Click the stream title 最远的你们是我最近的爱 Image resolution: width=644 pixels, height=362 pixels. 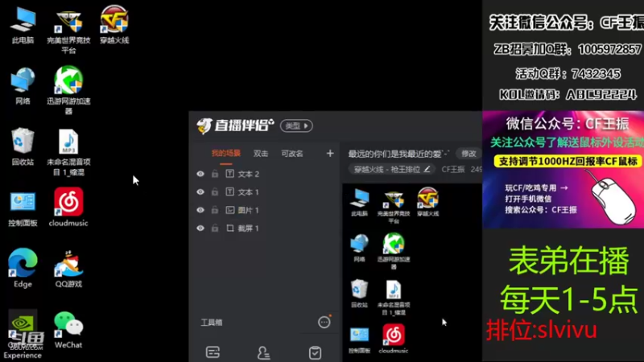point(398,154)
